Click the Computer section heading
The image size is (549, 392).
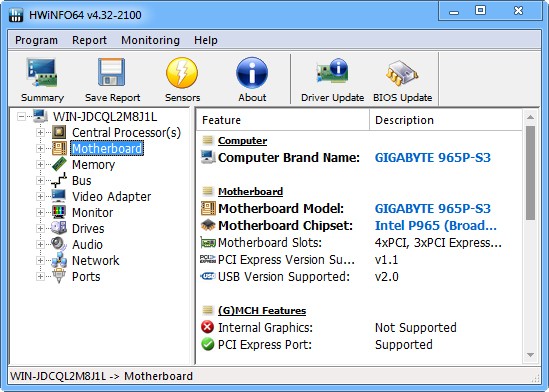[242, 140]
